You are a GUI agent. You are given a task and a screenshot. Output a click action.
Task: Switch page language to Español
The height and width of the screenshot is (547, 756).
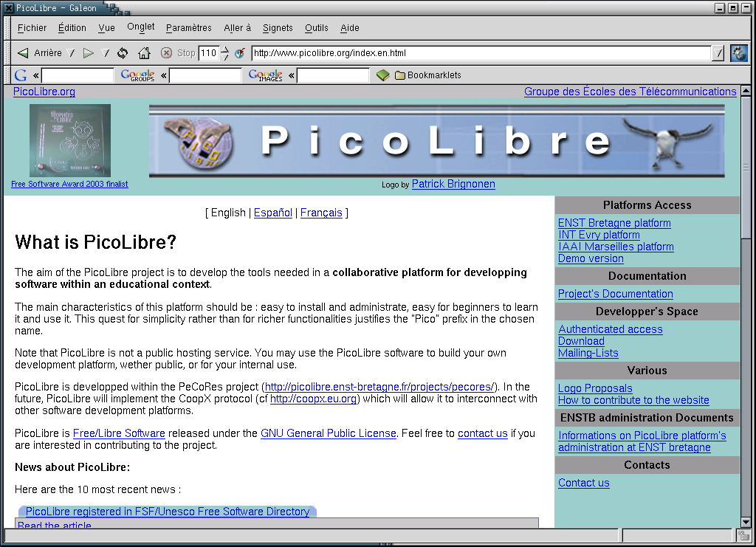pyautogui.click(x=273, y=213)
